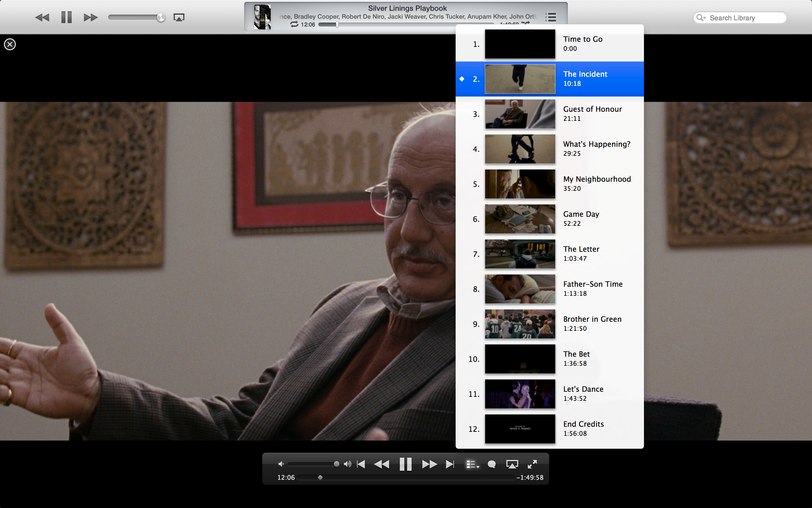Click the Silver Linings Playbook title text

point(407,8)
